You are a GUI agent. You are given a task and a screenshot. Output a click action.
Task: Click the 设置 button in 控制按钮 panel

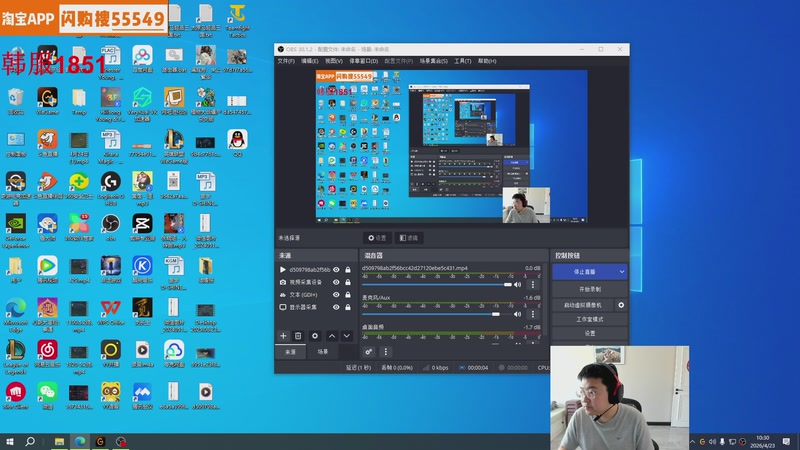coord(590,333)
